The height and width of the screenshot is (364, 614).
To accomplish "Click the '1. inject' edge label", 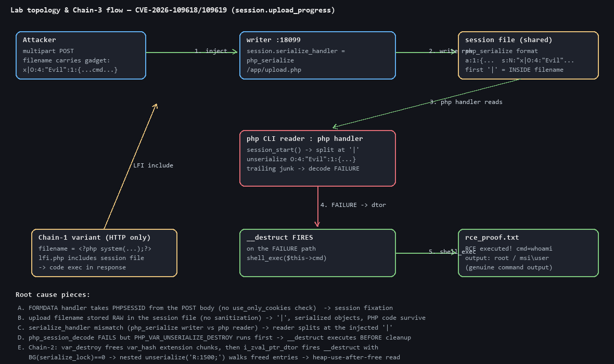I will (211, 51).
